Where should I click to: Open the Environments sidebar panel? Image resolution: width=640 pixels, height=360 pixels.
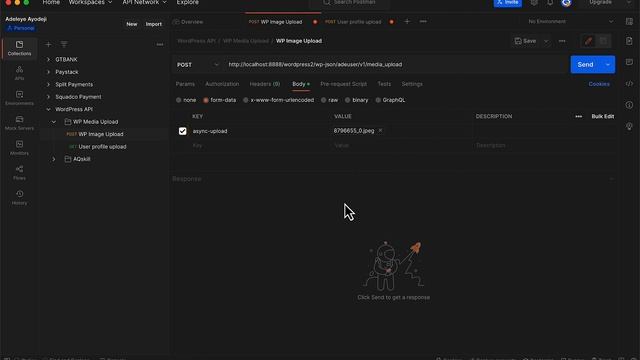pyautogui.click(x=19, y=98)
